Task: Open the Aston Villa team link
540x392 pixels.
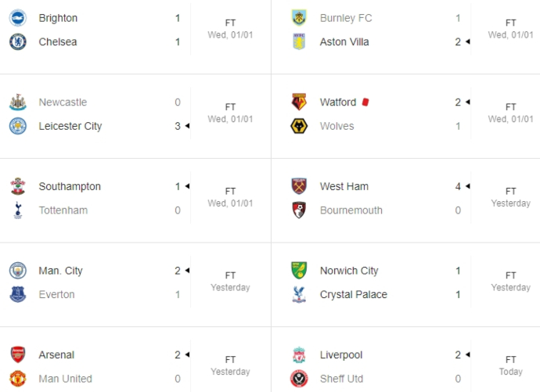Action: (344, 42)
